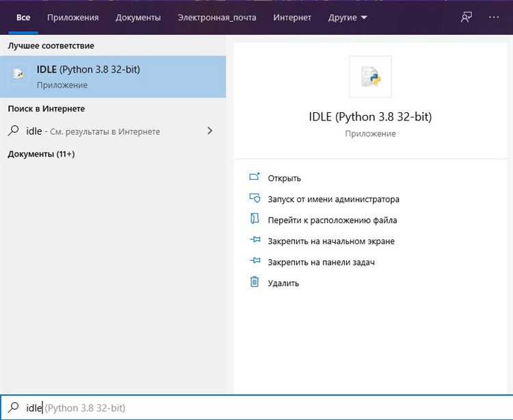Click the admin shield icon
Image resolution: width=513 pixels, height=420 pixels.
coord(254,198)
